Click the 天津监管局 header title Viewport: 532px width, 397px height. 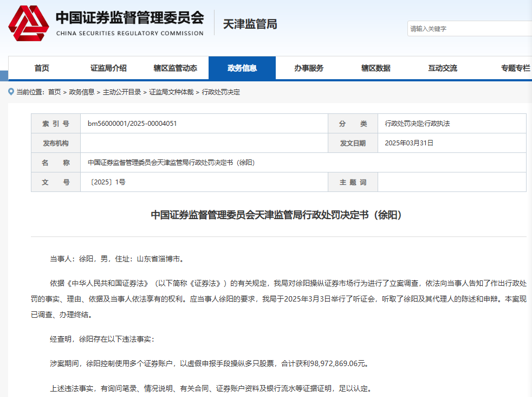point(250,24)
